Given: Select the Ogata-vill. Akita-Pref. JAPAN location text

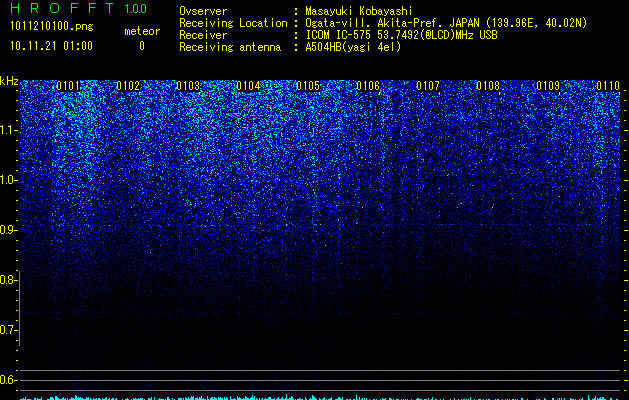Looking at the screenshot, I should pyautogui.click(x=446, y=23).
